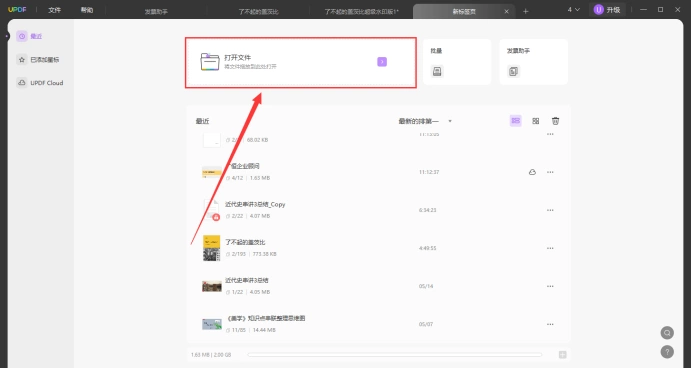The image size is (691, 368).
Task: Click the cloud storage usage progress bar
Action: pos(395,354)
